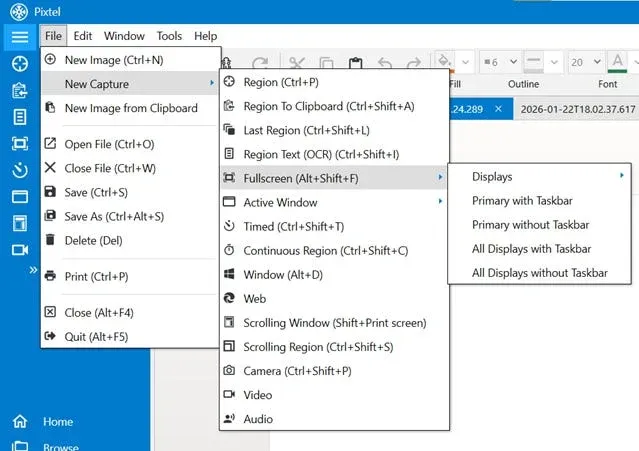Click the active window sidebar icon

20,197
